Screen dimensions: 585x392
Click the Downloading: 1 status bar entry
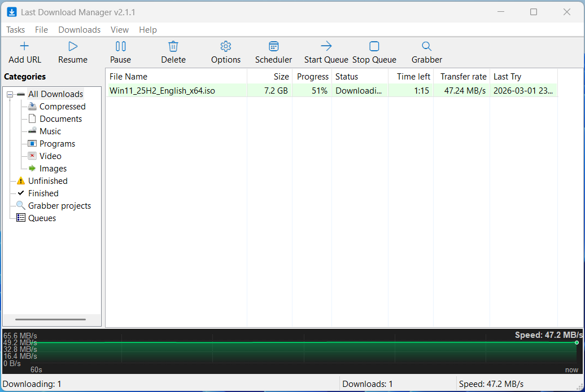32,384
